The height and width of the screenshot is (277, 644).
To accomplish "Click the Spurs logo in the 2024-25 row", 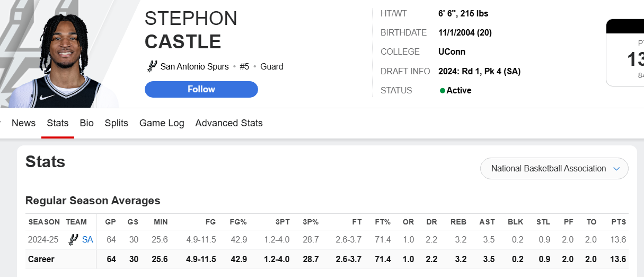I will coord(73,240).
